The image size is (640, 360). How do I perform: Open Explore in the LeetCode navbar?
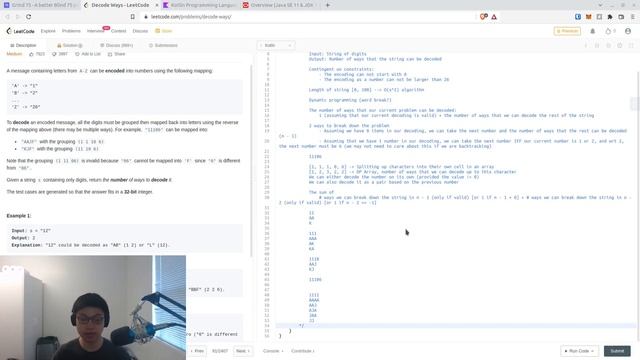pyautogui.click(x=48, y=31)
